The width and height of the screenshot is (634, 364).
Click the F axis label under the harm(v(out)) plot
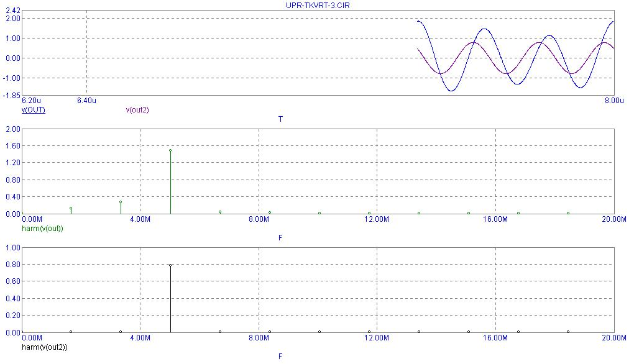point(280,237)
